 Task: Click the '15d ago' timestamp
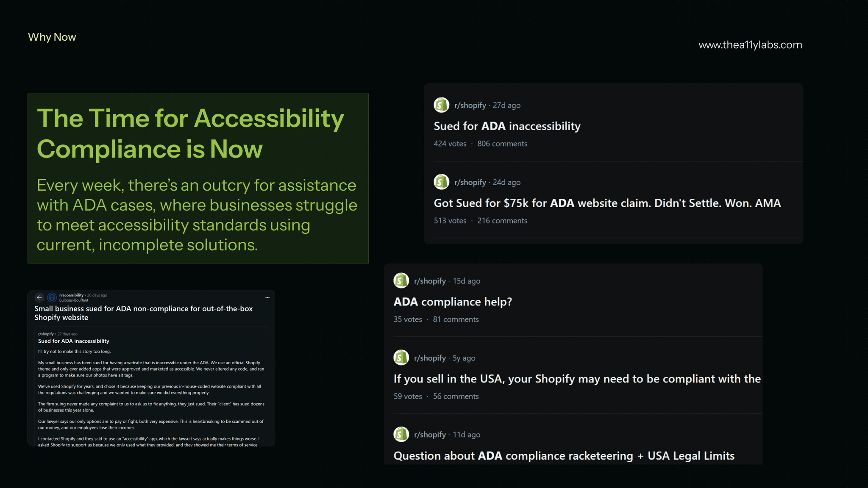click(x=467, y=281)
